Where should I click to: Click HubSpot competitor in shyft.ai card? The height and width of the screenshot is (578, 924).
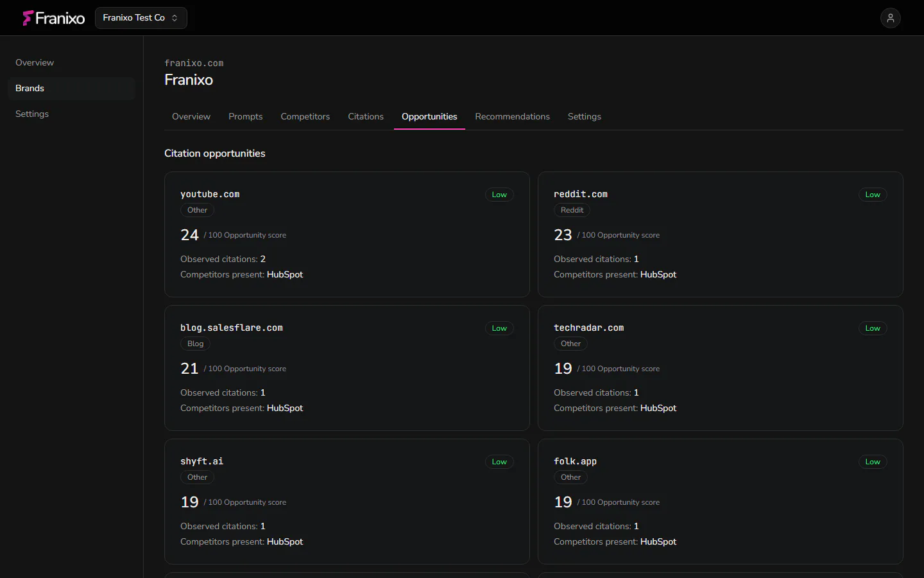(285, 541)
